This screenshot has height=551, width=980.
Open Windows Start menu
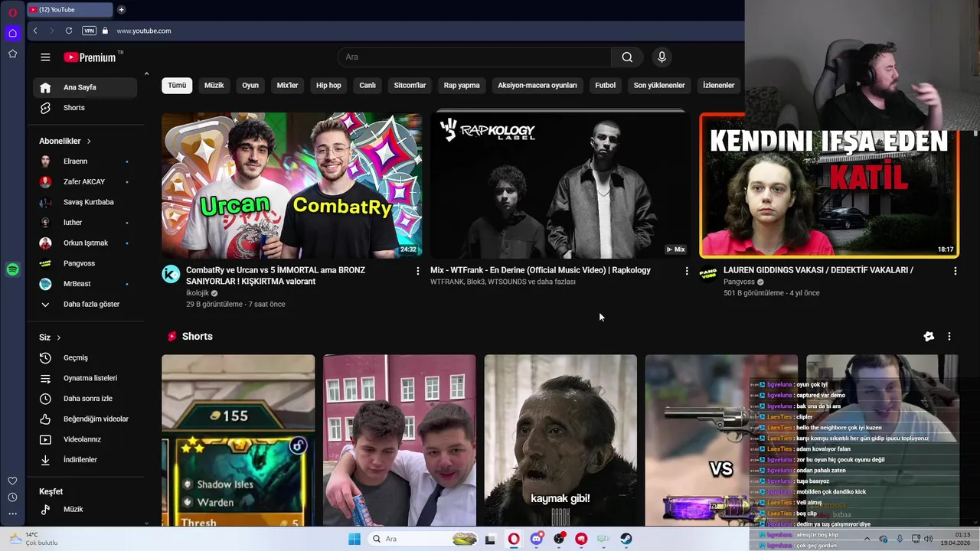354,539
